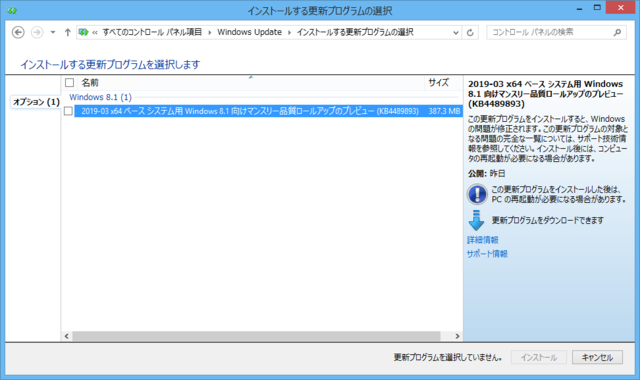Click the インストール button
The width and height of the screenshot is (640, 380).
pos(539,358)
